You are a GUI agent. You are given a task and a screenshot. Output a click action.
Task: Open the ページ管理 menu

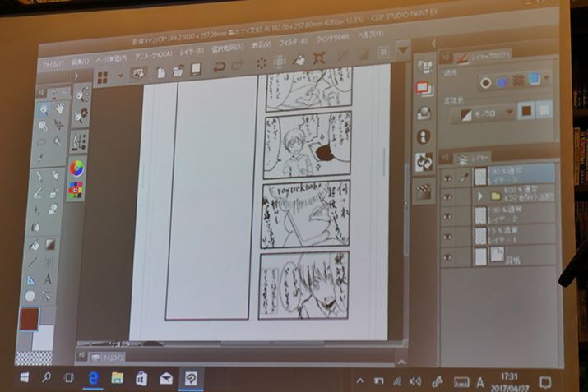coord(111,59)
